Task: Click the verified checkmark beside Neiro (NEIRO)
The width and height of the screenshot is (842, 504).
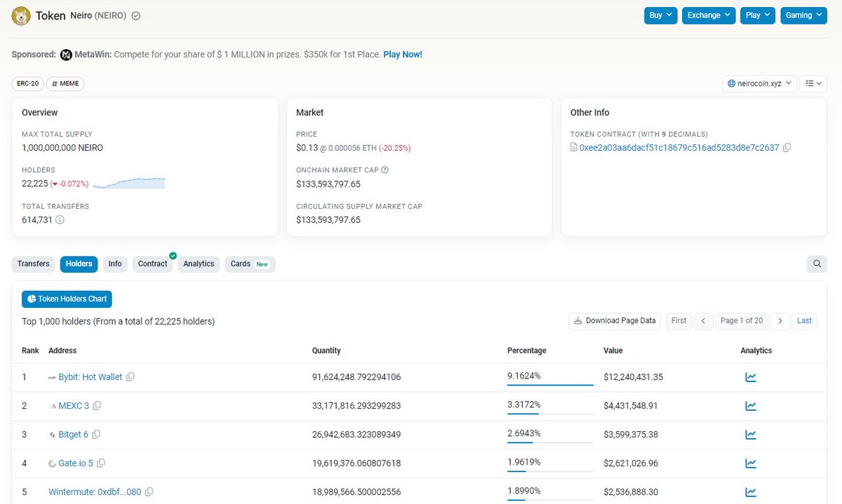Action: [136, 15]
